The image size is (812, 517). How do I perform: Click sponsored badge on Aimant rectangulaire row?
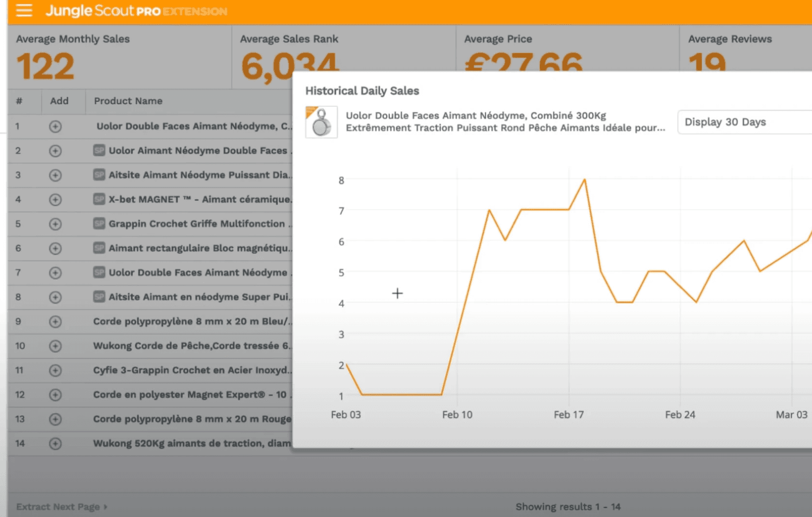[x=99, y=248]
